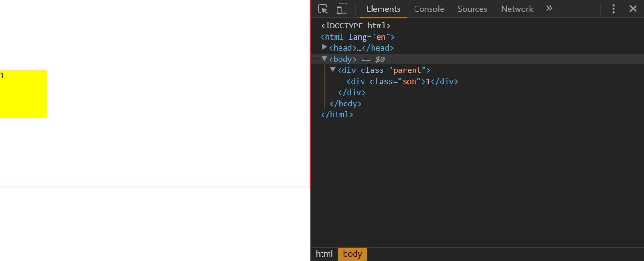Click the yellow box labeled 1
The height and width of the screenshot is (261, 644).
(24, 94)
